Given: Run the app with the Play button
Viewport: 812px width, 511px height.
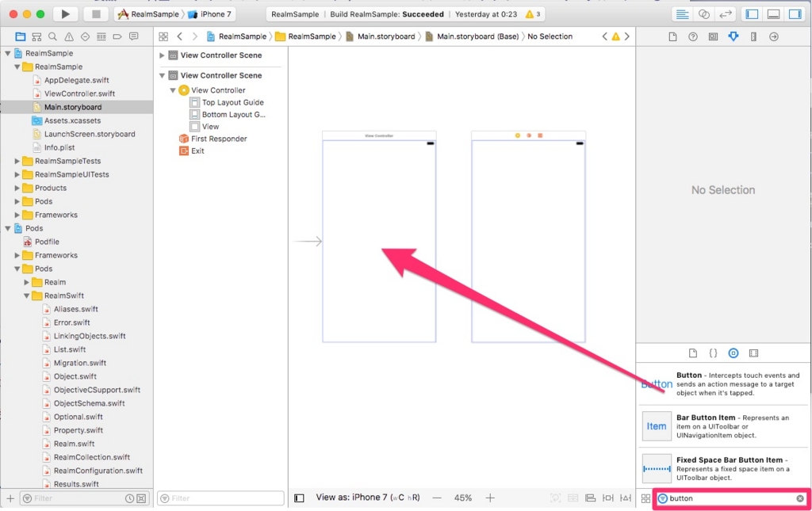Looking at the screenshot, I should 65,14.
